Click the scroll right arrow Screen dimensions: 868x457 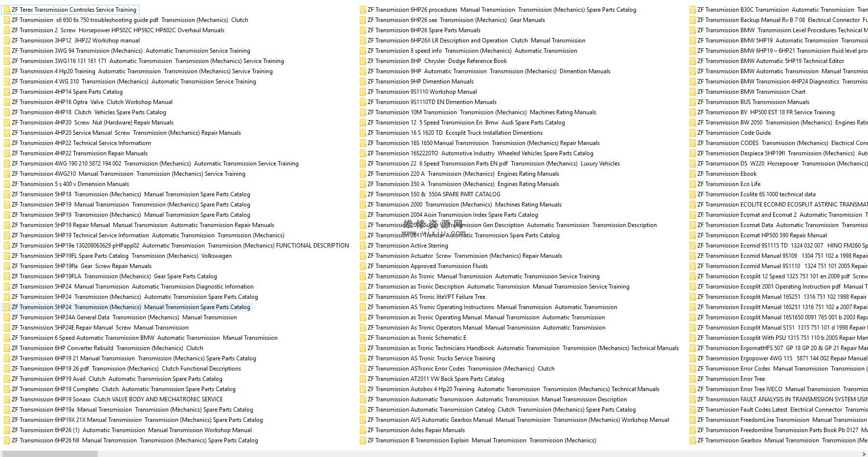pos(864,454)
